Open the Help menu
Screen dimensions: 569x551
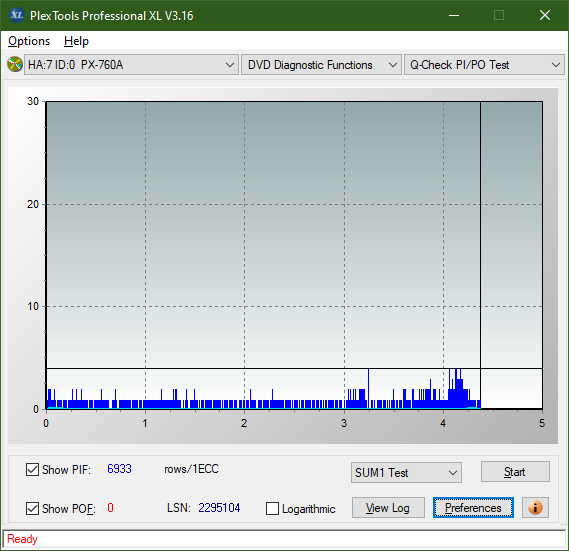76,41
